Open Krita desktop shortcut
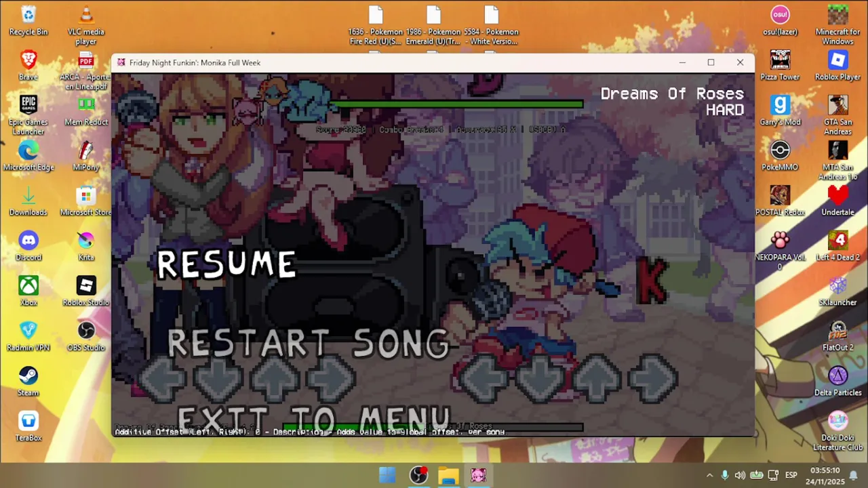868x488 pixels. (x=86, y=245)
